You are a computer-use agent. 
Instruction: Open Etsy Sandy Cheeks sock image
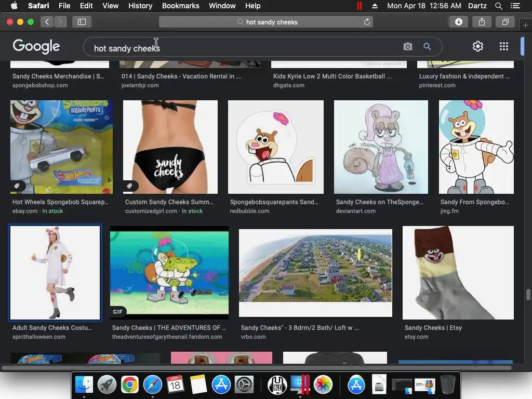458,273
